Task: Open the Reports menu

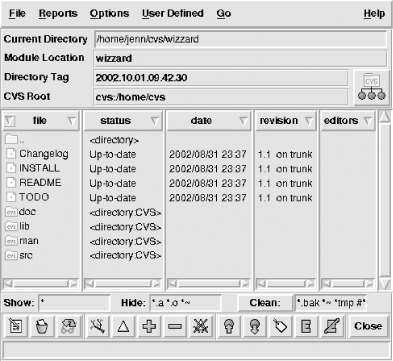Action: point(58,13)
